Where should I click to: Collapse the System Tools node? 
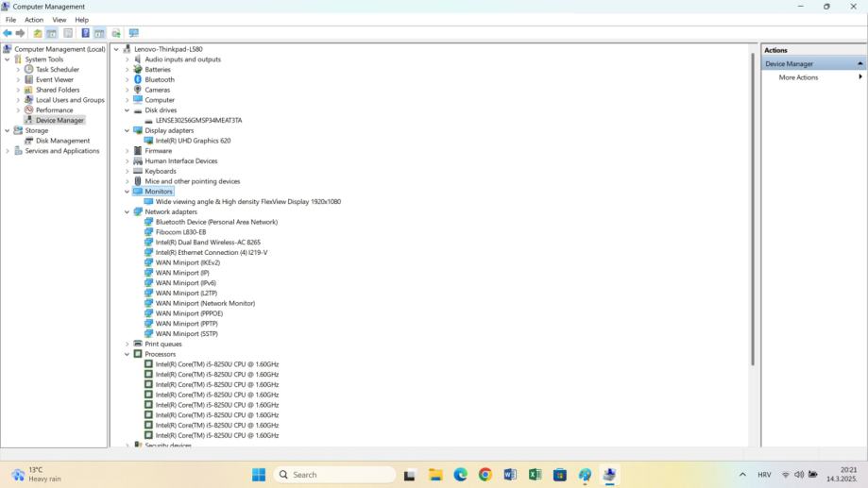8,59
